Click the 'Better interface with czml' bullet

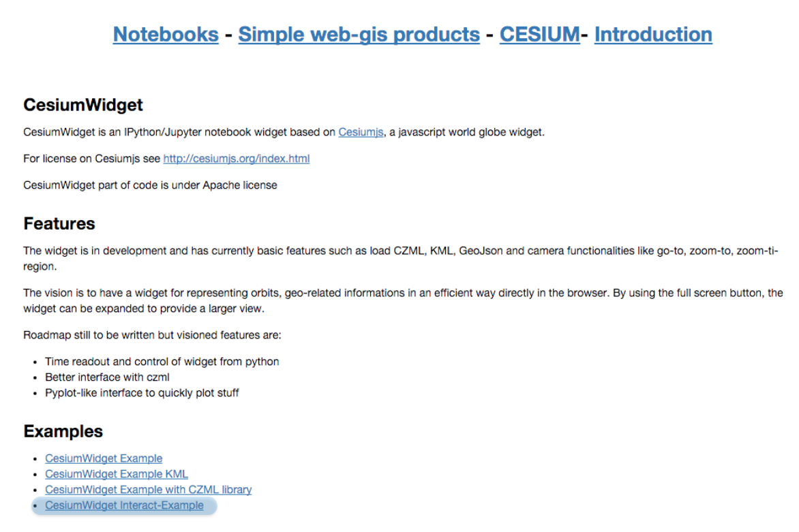tap(107, 377)
